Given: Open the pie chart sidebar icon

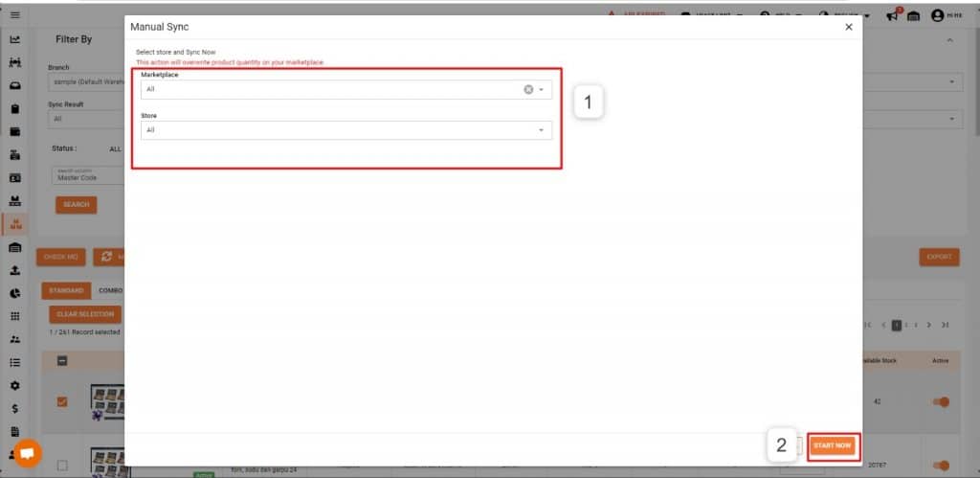Looking at the screenshot, I should click(15, 293).
